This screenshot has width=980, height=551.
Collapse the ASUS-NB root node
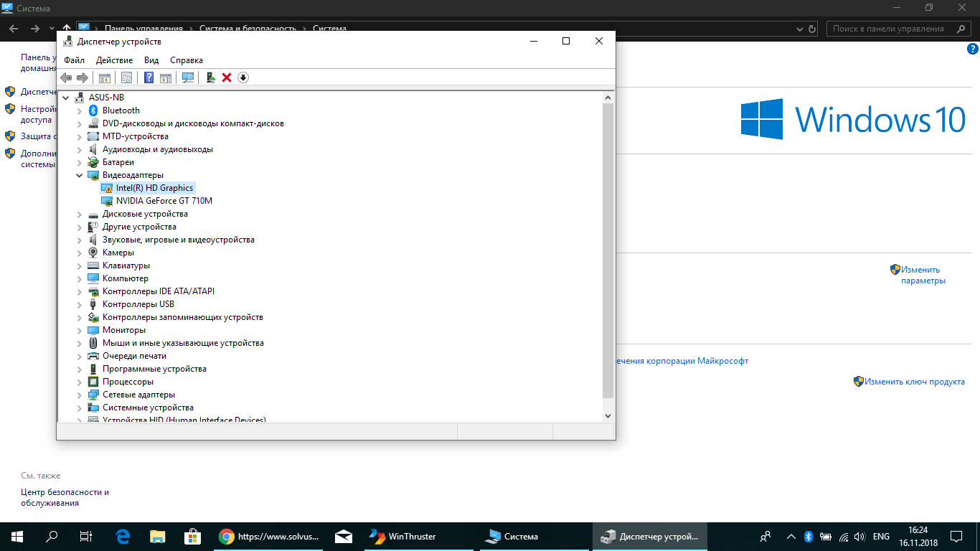click(67, 98)
